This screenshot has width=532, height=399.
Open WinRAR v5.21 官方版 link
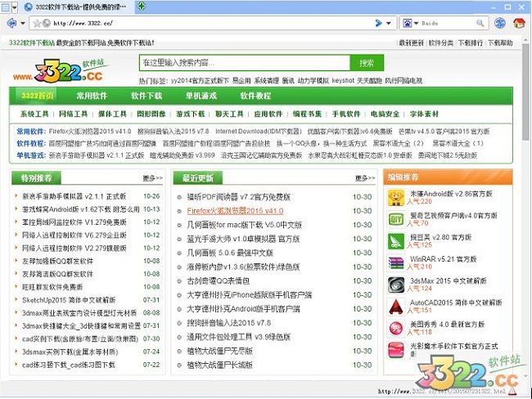(443, 259)
